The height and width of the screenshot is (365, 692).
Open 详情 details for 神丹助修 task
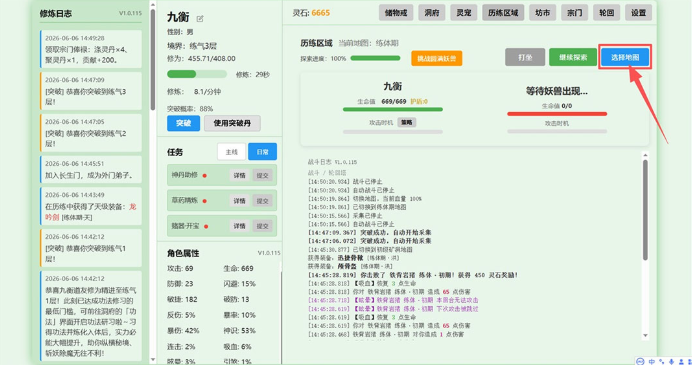pos(240,175)
